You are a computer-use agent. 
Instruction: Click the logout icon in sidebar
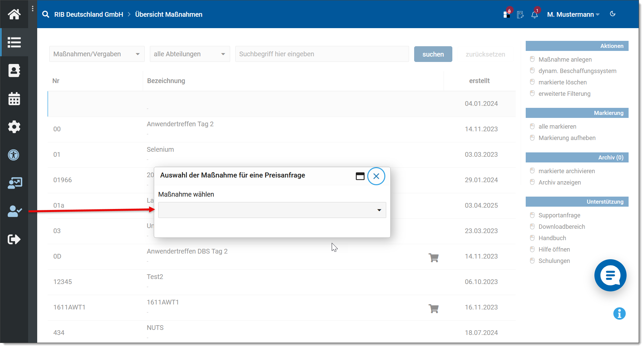[14, 239]
